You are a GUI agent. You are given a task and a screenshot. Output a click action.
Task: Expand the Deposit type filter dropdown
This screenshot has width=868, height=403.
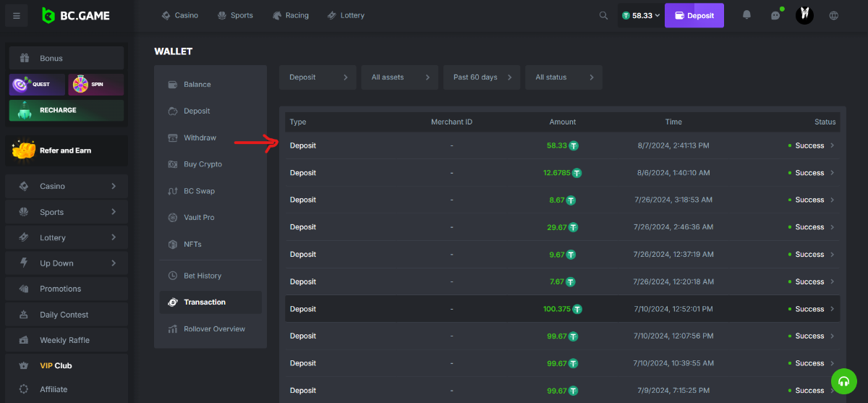click(318, 77)
